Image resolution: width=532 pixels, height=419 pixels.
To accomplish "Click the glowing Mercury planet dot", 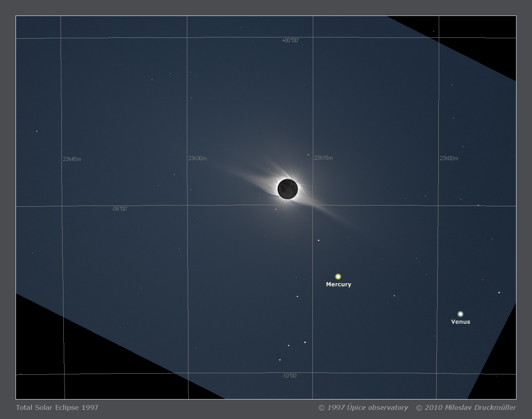I will click(338, 276).
